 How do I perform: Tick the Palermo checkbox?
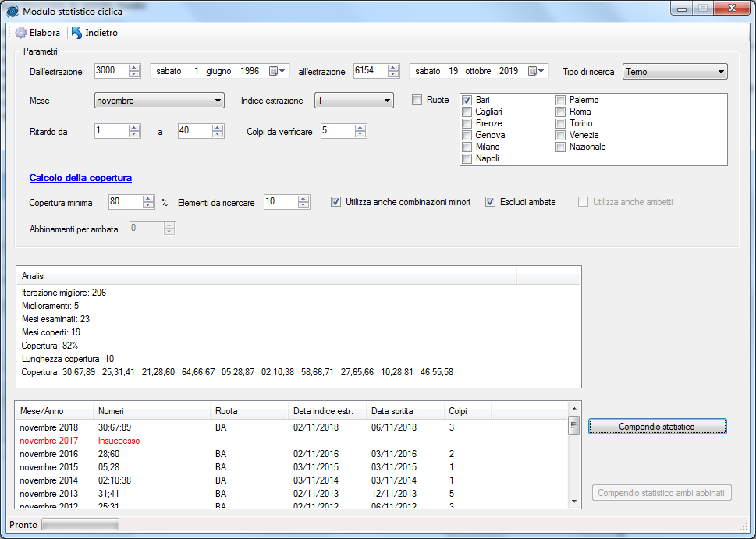pos(560,101)
